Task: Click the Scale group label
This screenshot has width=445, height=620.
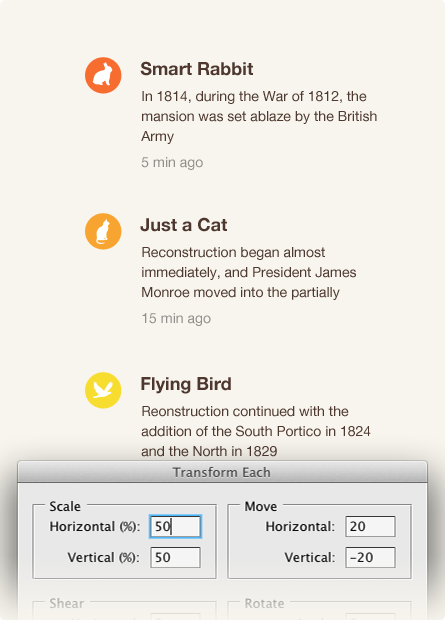Action: 65,506
